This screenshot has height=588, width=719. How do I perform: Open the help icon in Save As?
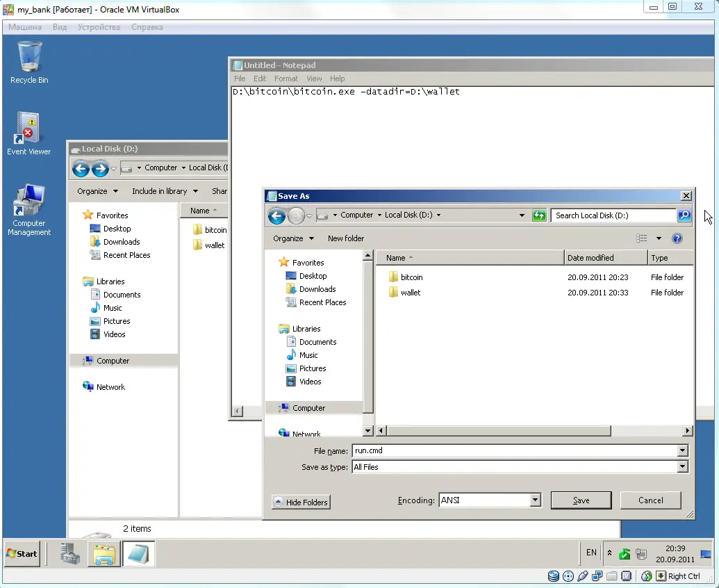click(x=677, y=238)
